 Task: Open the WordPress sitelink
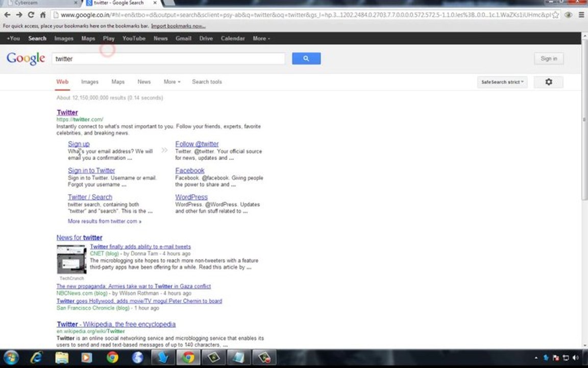coord(191,197)
